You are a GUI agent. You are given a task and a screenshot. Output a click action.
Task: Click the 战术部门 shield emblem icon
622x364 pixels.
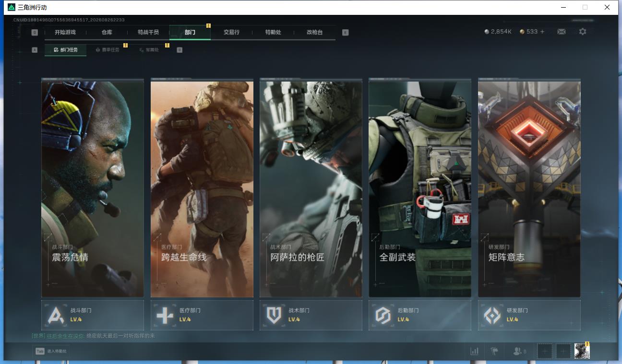pyautogui.click(x=274, y=315)
